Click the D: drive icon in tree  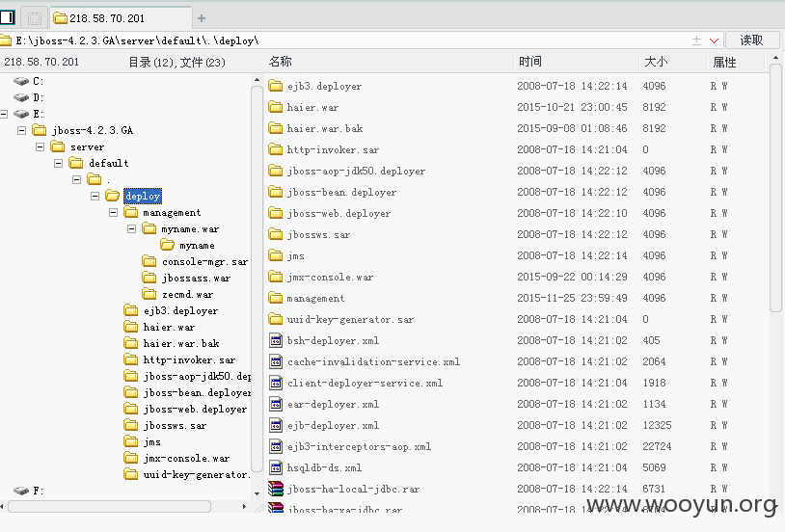click(x=21, y=97)
